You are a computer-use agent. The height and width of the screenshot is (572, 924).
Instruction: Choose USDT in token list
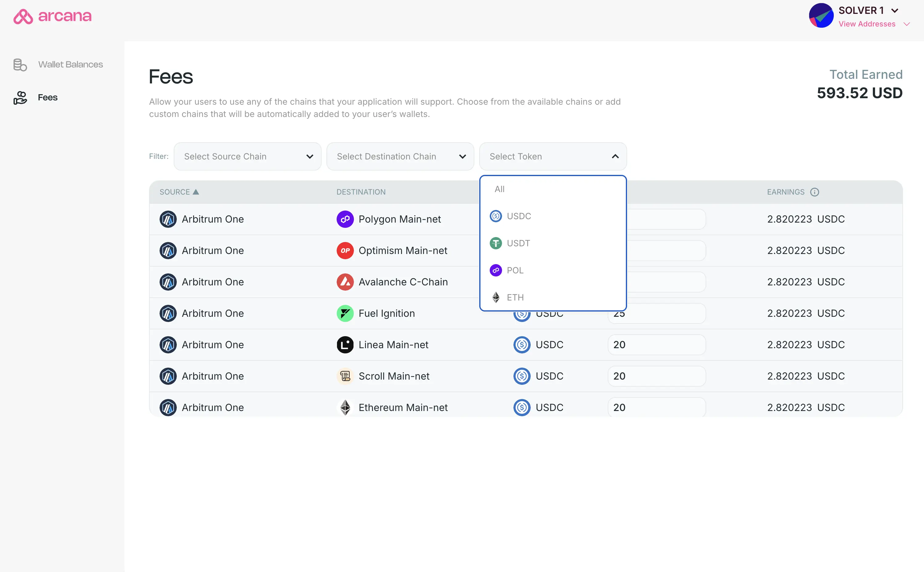(x=553, y=243)
